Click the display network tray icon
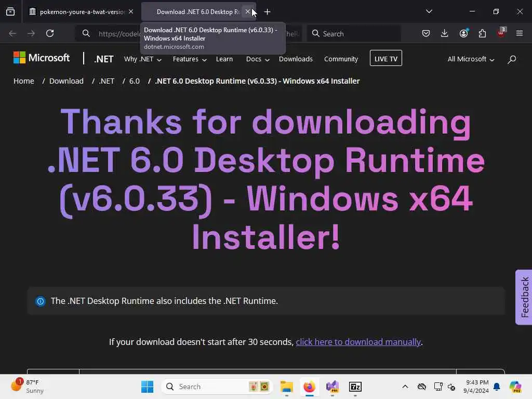The width and height of the screenshot is (532, 399). (x=438, y=387)
